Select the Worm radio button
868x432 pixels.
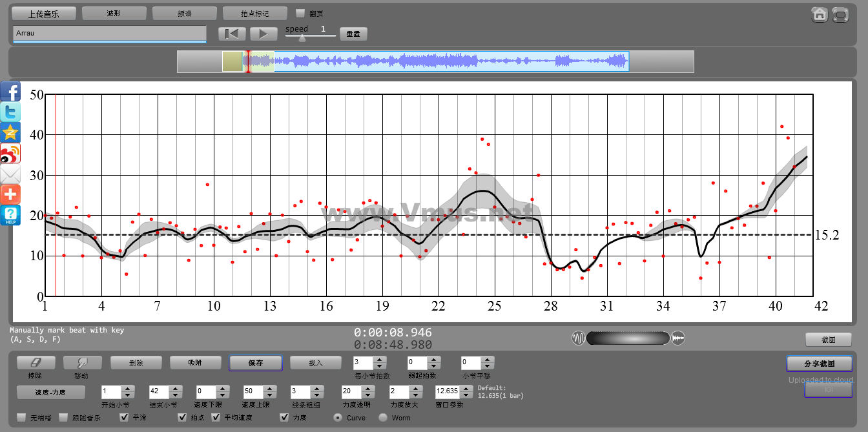tap(383, 418)
